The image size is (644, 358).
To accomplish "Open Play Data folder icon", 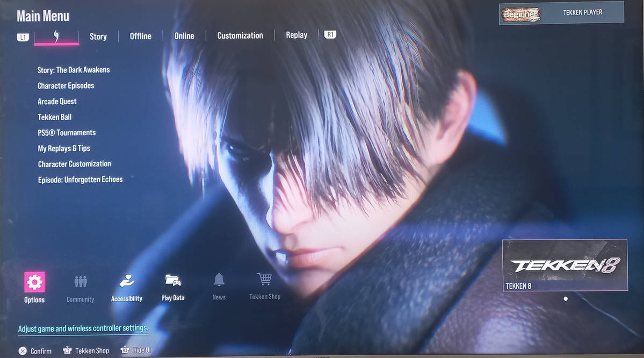I will [x=173, y=280].
